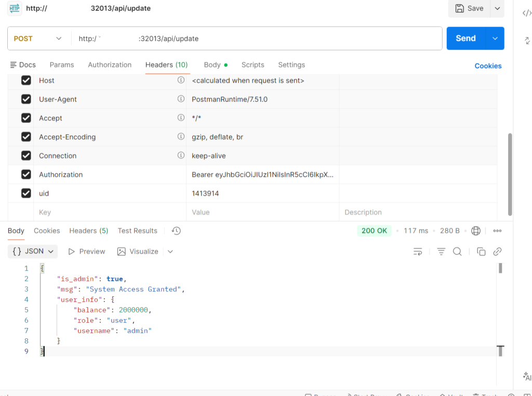Open the Test Results tab

(x=137, y=231)
